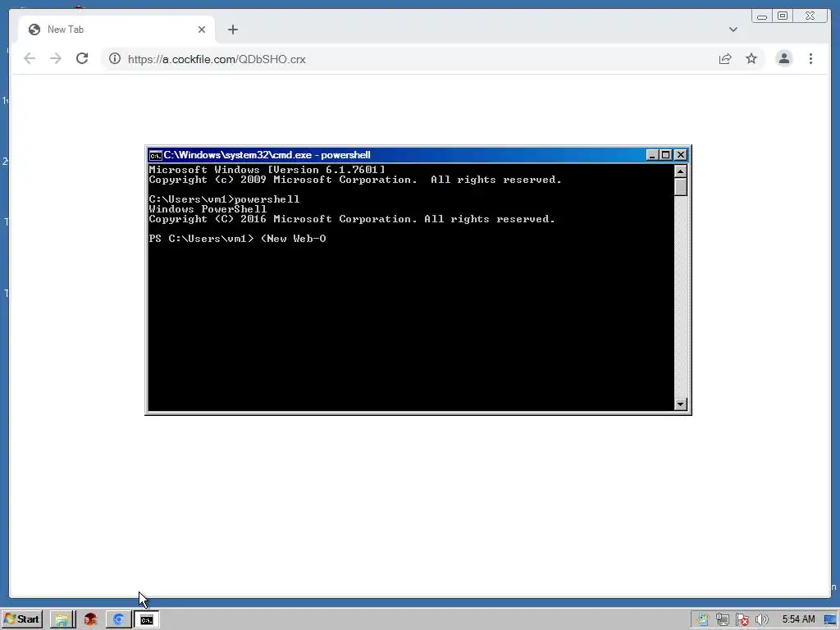View site information icon in address bar
The height and width of the screenshot is (630, 840).
coord(115,58)
